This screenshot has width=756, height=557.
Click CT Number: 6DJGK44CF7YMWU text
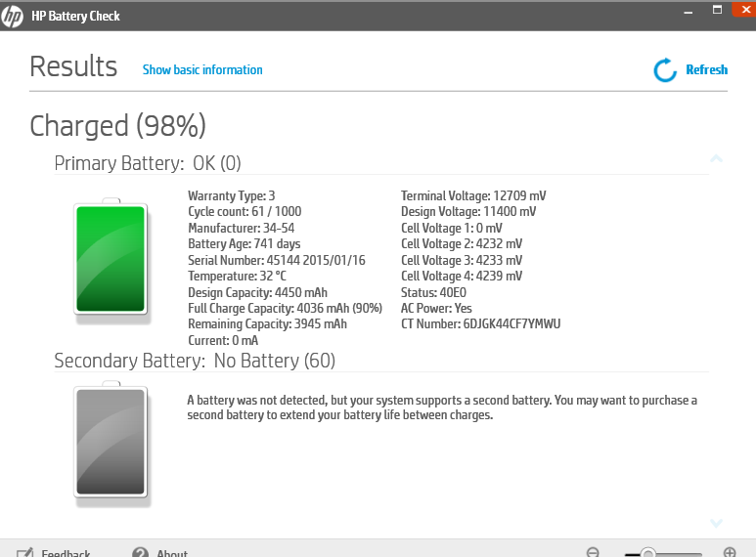pyautogui.click(x=481, y=323)
